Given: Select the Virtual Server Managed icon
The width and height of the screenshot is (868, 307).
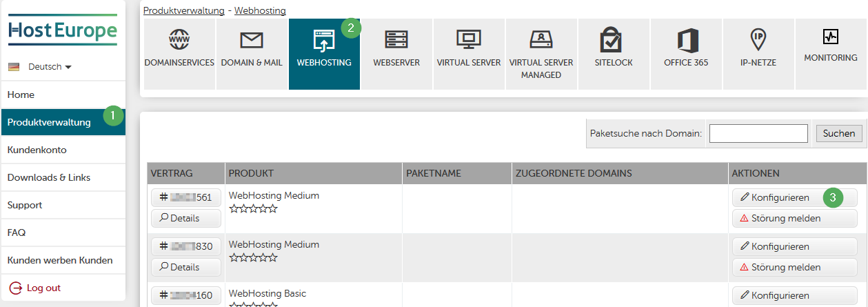Looking at the screenshot, I should coord(541,39).
